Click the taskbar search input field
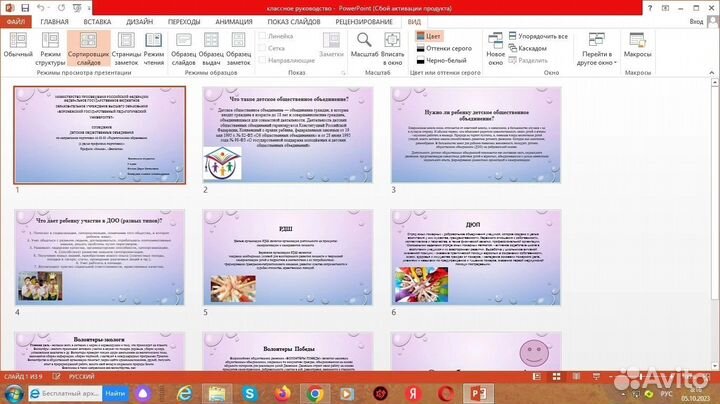This screenshot has width=720, height=404. [x=66, y=393]
